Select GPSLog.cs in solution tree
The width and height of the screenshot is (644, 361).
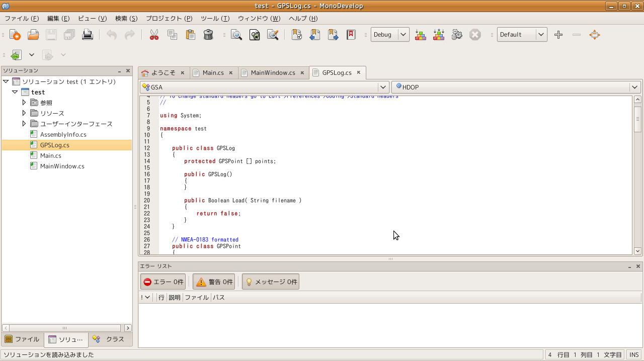pos(55,145)
